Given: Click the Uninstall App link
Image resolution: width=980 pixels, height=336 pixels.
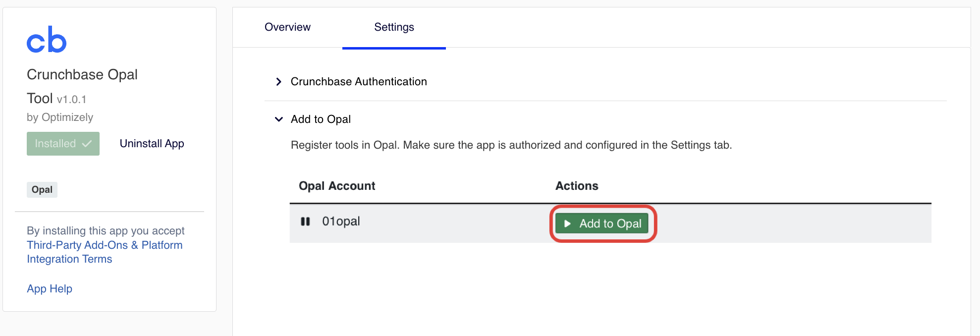Looking at the screenshot, I should tap(152, 144).
